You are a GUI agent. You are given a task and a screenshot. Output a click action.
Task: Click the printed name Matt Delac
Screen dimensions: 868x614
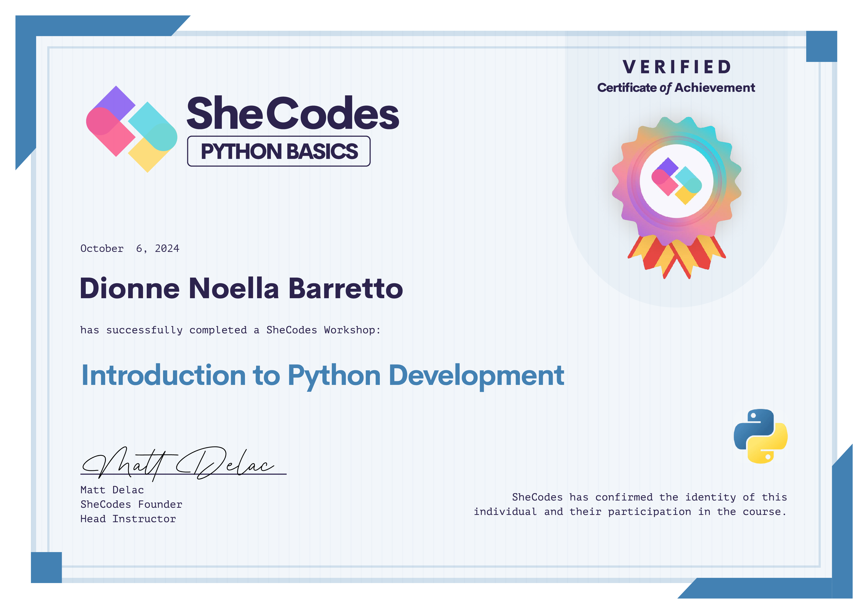point(112,490)
